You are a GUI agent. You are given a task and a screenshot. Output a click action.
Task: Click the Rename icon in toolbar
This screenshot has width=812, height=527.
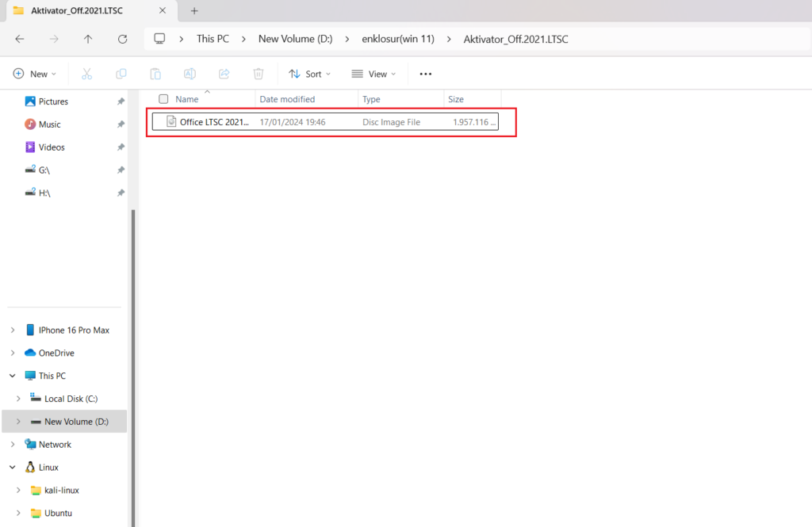click(x=190, y=74)
